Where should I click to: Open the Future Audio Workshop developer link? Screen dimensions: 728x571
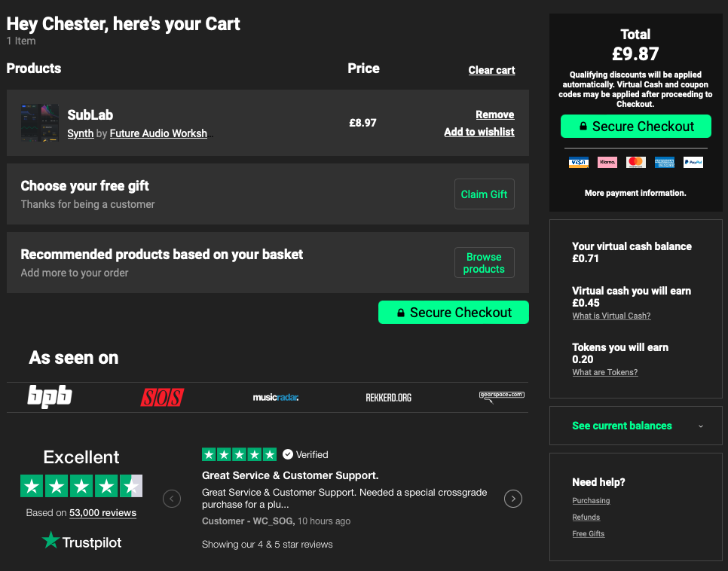(158, 133)
